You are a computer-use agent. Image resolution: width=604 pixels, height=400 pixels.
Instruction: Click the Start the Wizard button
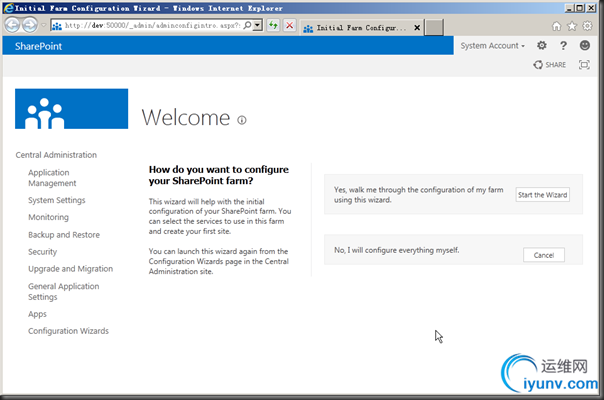pos(542,195)
